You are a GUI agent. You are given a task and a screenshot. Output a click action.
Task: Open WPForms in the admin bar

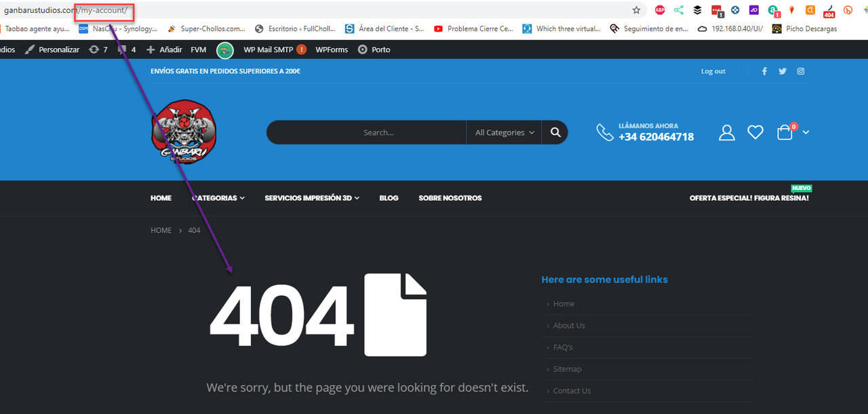[x=332, y=50]
